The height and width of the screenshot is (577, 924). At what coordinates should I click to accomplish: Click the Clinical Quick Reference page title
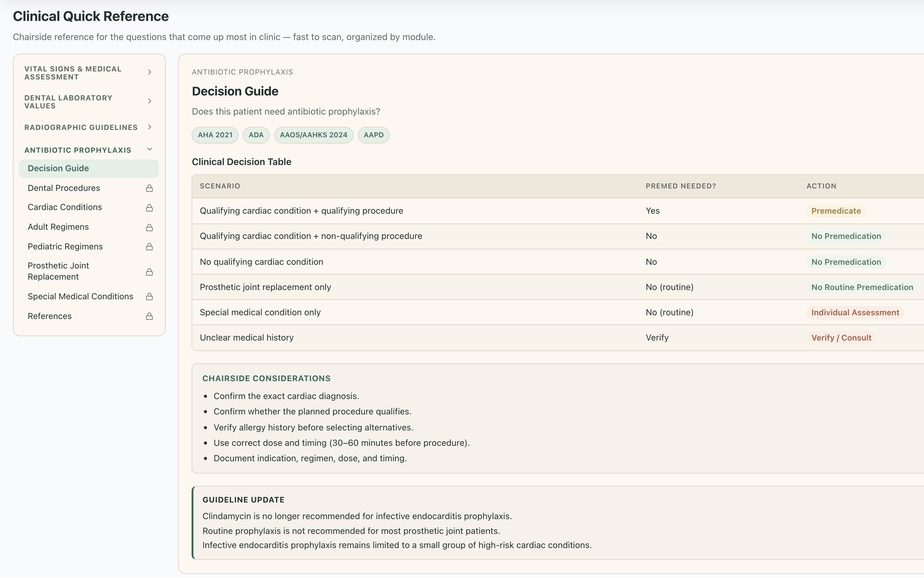click(x=91, y=16)
